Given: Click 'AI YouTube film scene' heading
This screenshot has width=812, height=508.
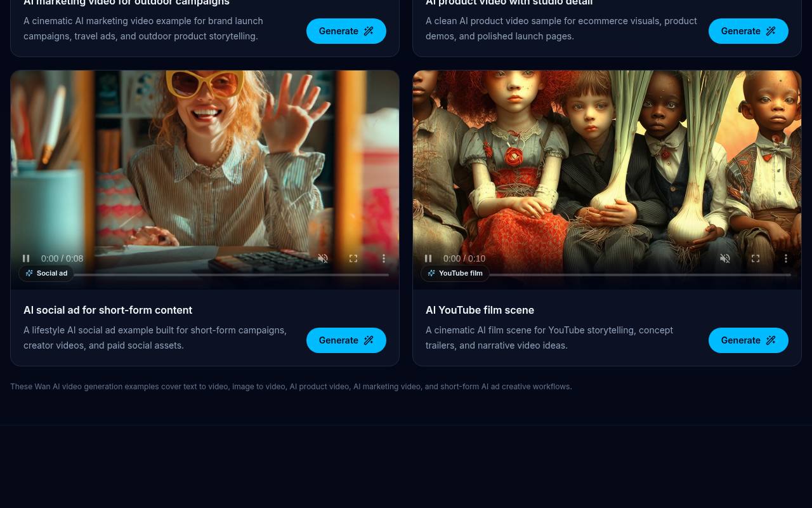Looking at the screenshot, I should pyautogui.click(x=480, y=310).
